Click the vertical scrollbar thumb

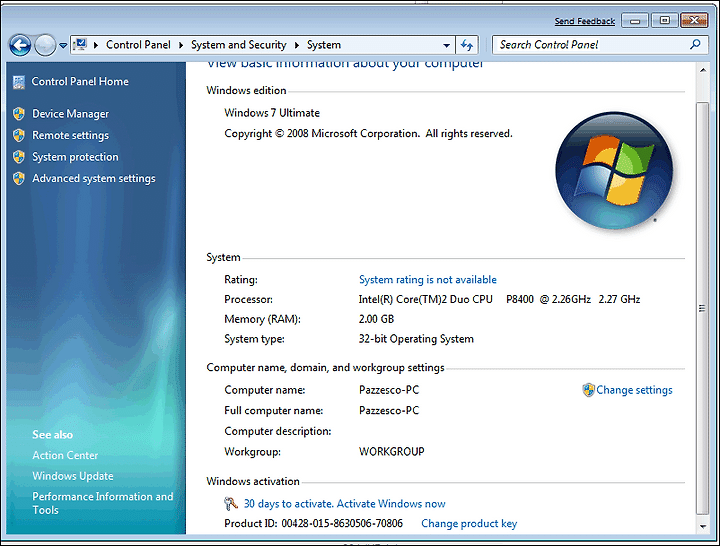pos(703,308)
